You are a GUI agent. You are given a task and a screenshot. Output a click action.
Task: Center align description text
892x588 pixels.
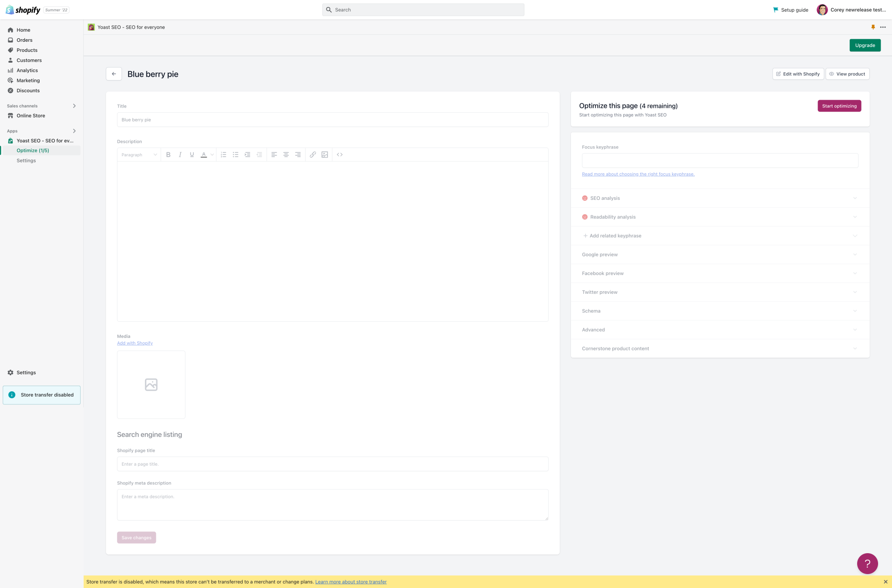click(x=286, y=155)
